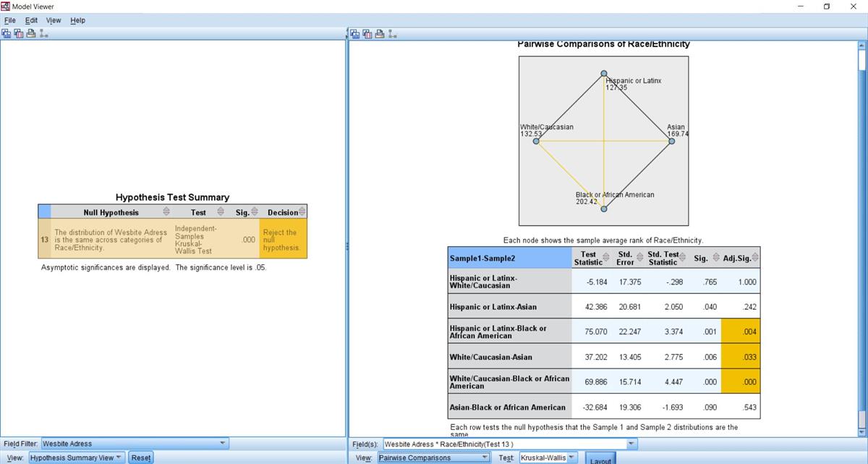Click the node-tree icon in right pane toolbar
868x464 pixels.
392,33
